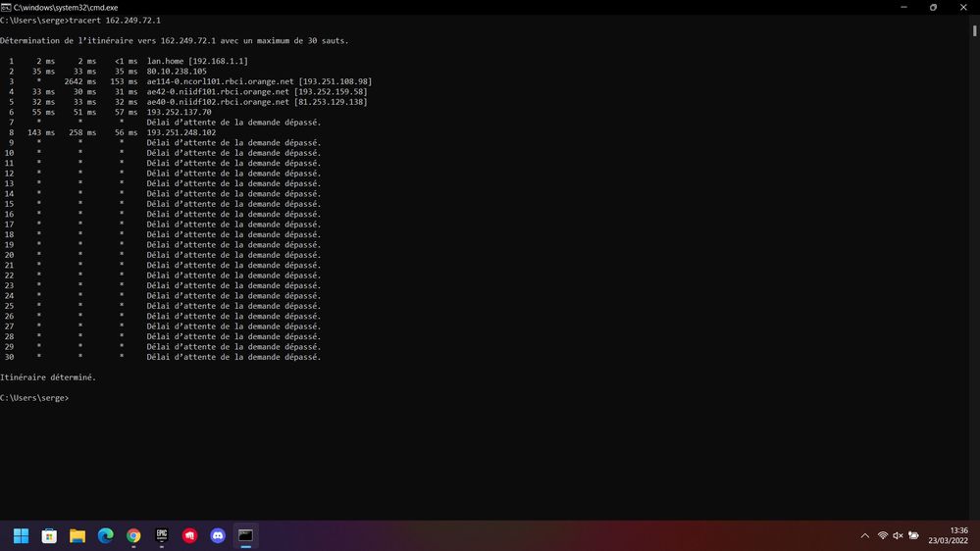Click the muted volume tray icon
Image resolution: width=980 pixels, height=551 pixels.
coord(899,535)
